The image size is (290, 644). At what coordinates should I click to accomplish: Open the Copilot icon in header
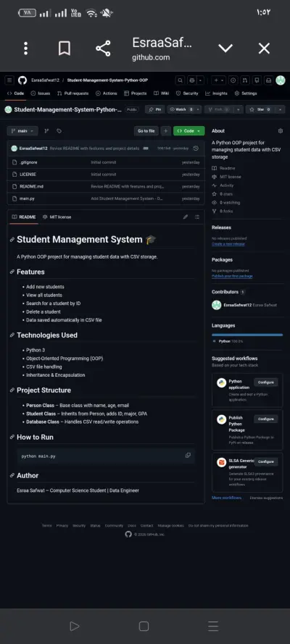tap(191, 80)
